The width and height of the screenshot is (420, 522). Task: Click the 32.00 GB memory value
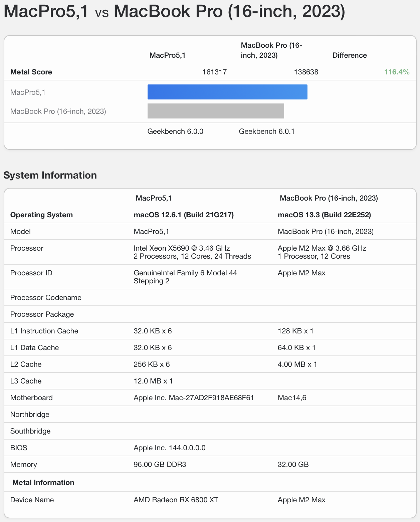coord(293,465)
